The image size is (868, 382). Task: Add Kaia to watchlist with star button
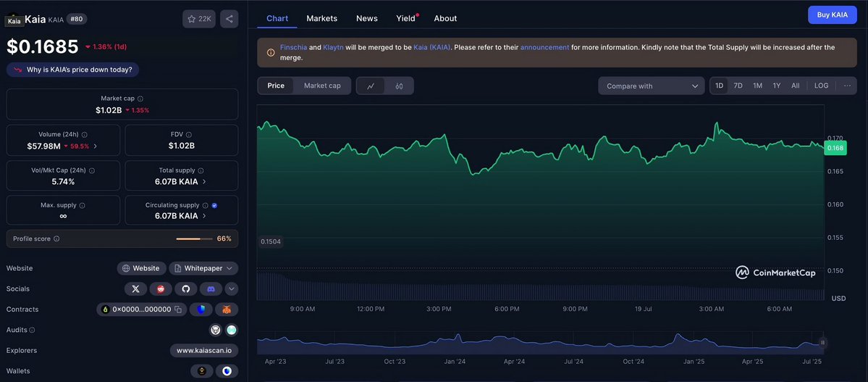click(199, 19)
